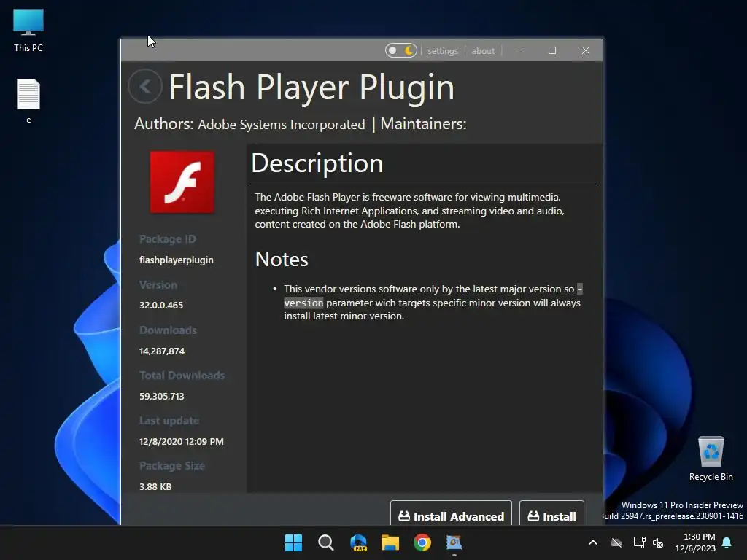Open the network status tray icon
747x560 pixels.
tap(639, 542)
